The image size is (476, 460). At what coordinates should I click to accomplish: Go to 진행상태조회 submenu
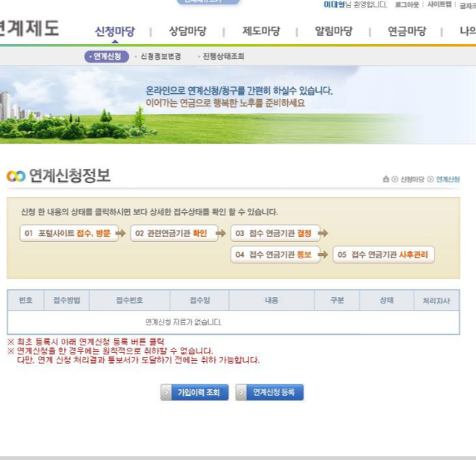click(x=223, y=57)
